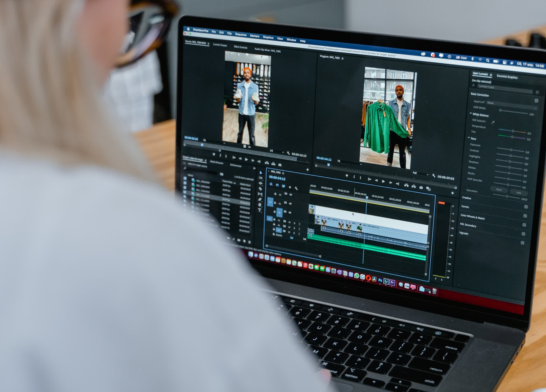The image size is (546, 392).
Task: Open WhatsApp in the Dock
Action: [x=356, y=276]
